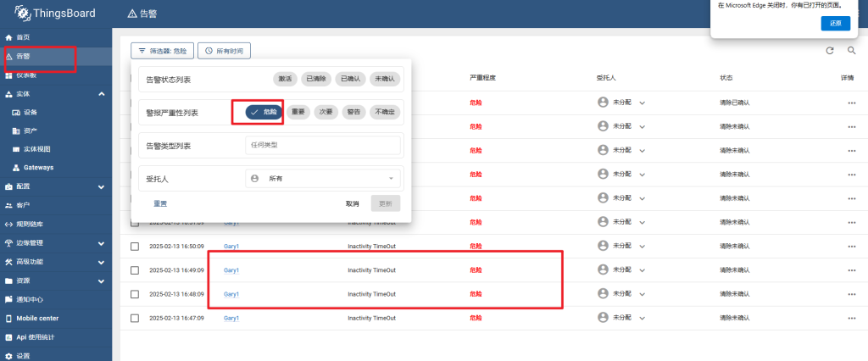The height and width of the screenshot is (361, 868).
Task: Expand the 资源 sidebar group
Action: click(x=102, y=280)
